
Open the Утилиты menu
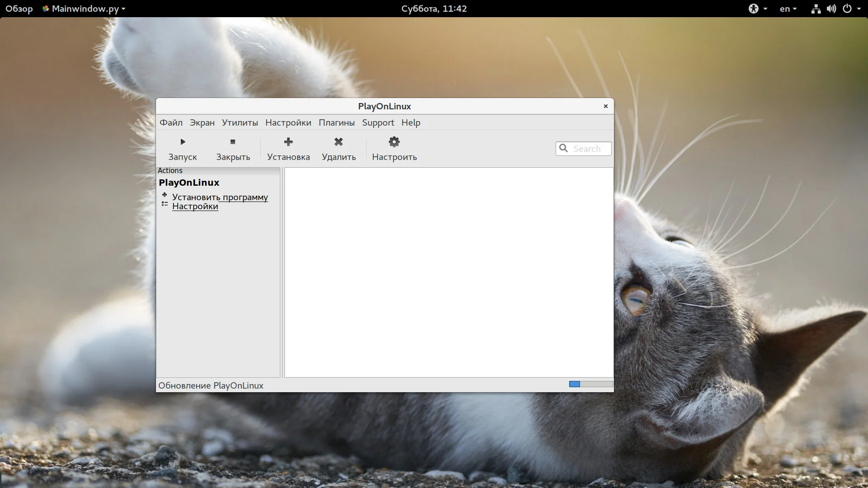coord(240,122)
